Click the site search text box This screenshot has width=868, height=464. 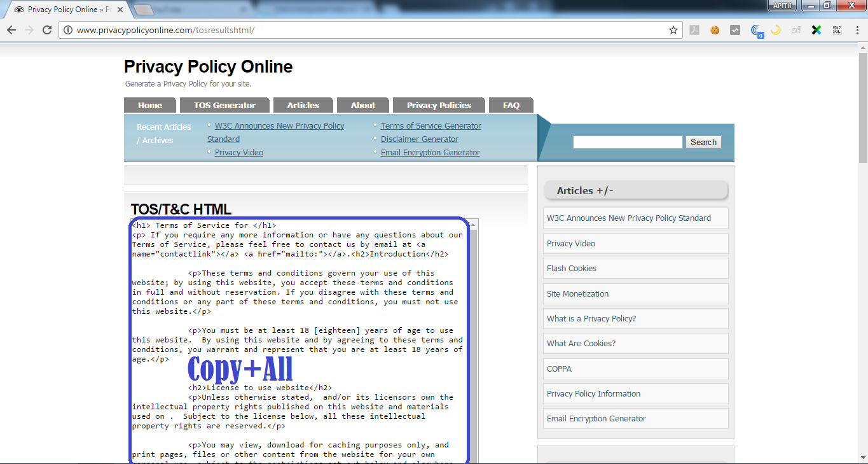coord(628,142)
